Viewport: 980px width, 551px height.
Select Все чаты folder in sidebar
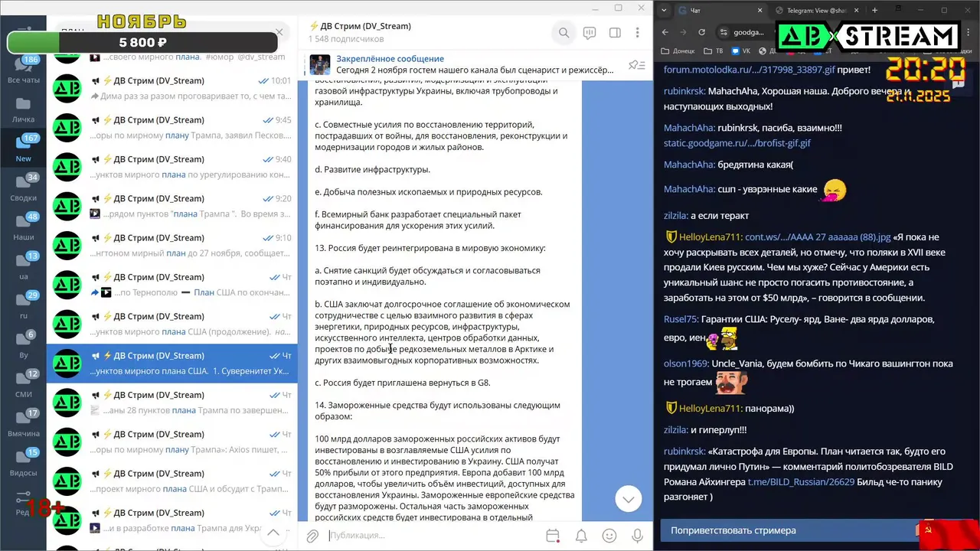pos(23,69)
